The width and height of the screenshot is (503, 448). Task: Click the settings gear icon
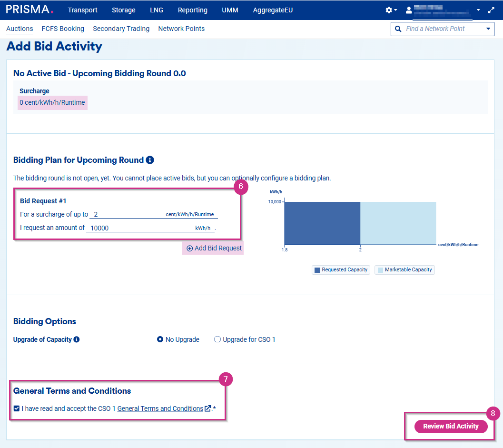point(389,10)
